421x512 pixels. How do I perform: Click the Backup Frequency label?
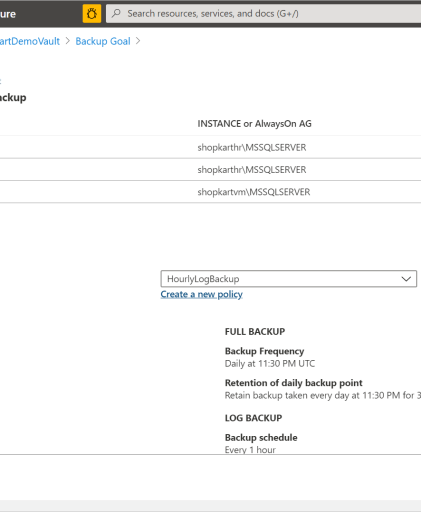[x=264, y=351]
